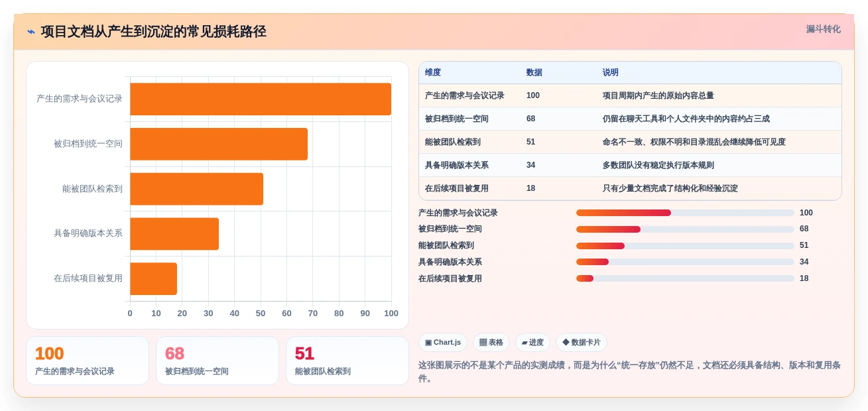Click the 数据 column header
The height and width of the screenshot is (411, 868).
pos(534,72)
